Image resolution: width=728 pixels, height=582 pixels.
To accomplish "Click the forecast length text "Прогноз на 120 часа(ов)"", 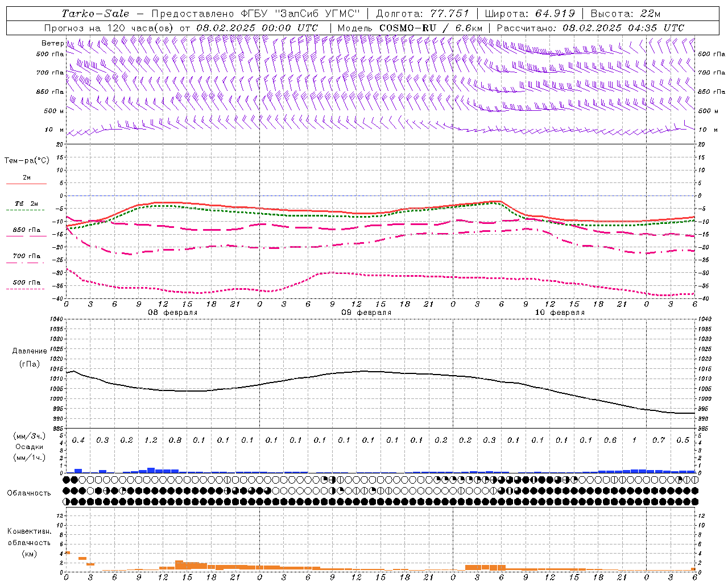I will (110, 27).
